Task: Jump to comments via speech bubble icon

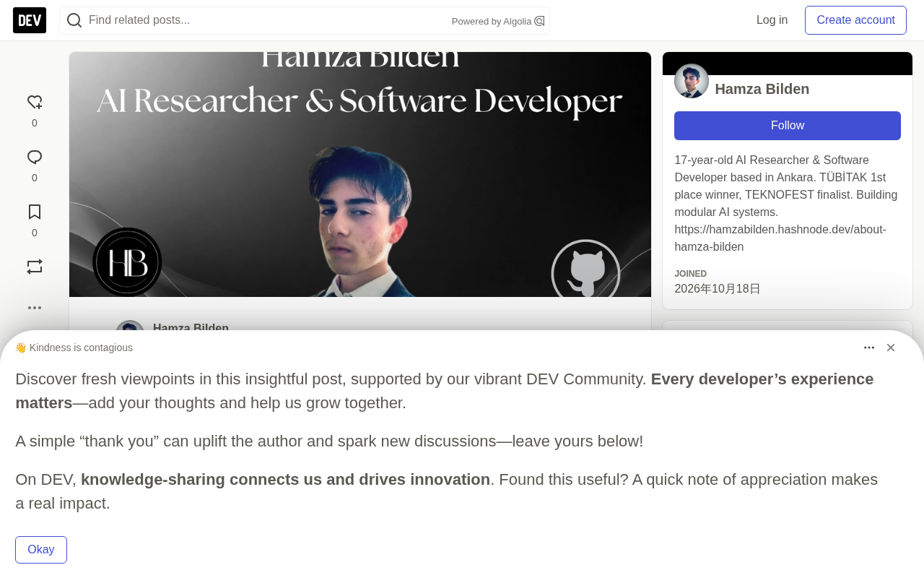Action: tap(35, 158)
